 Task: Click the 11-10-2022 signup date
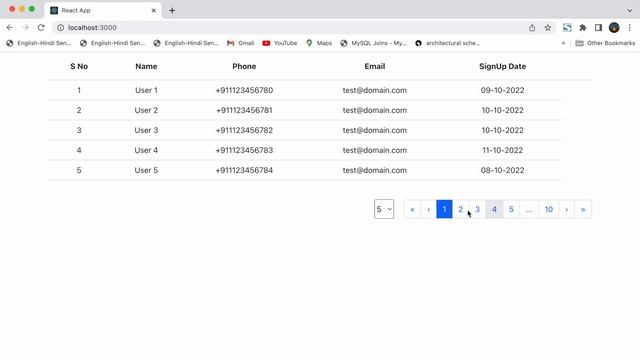click(502, 150)
